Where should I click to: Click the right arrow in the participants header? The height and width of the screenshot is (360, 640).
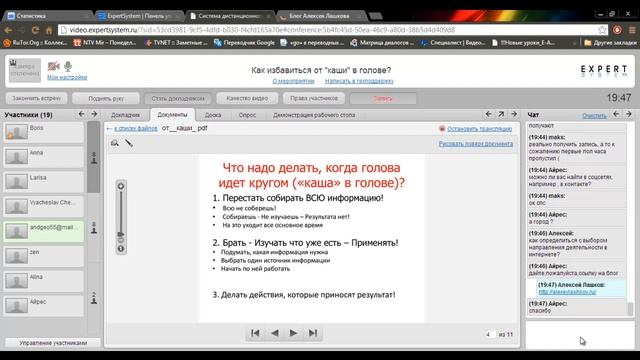tap(94, 114)
